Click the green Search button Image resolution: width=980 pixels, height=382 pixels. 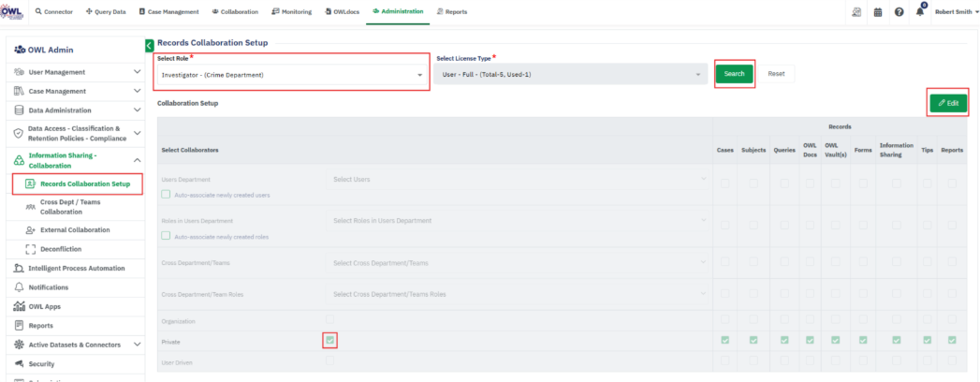734,73
